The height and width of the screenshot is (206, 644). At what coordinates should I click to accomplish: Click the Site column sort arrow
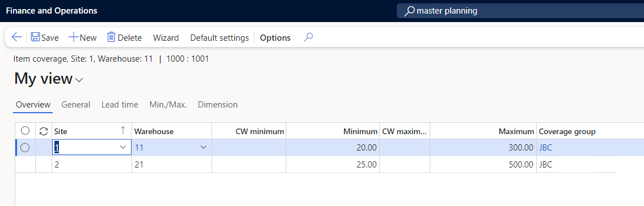click(x=122, y=131)
